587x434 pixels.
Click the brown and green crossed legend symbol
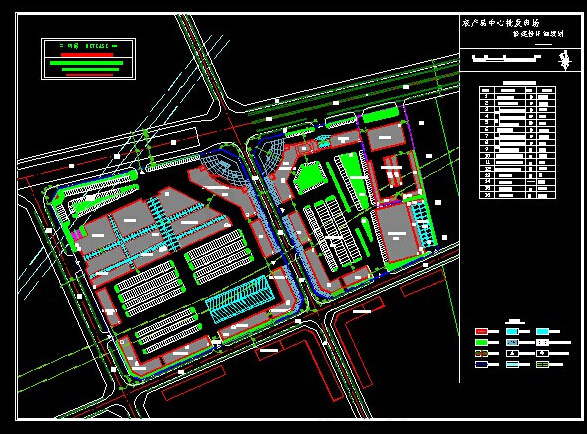point(481,353)
